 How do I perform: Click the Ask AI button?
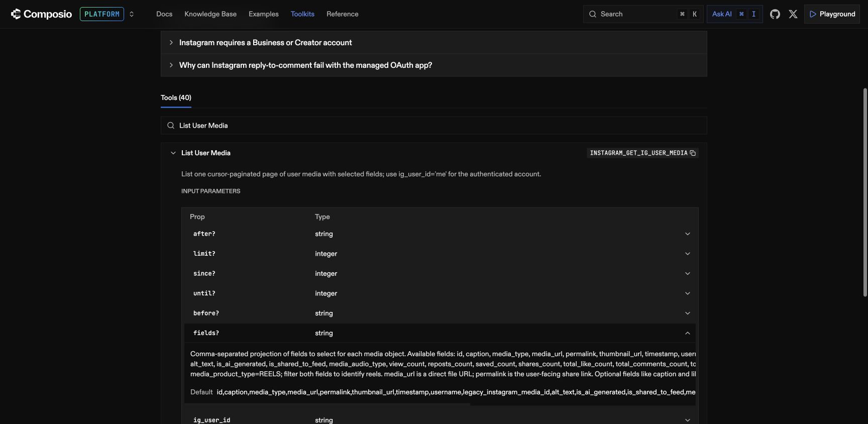click(734, 14)
